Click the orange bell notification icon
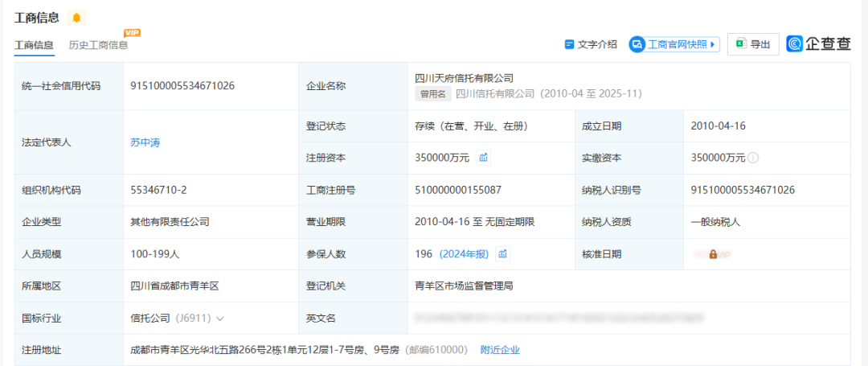 (x=76, y=18)
